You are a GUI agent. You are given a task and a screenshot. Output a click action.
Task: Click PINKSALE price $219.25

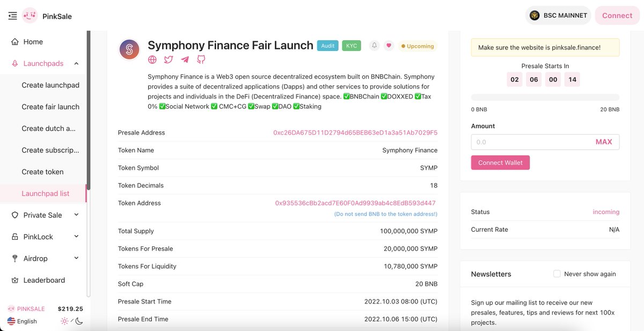70,309
